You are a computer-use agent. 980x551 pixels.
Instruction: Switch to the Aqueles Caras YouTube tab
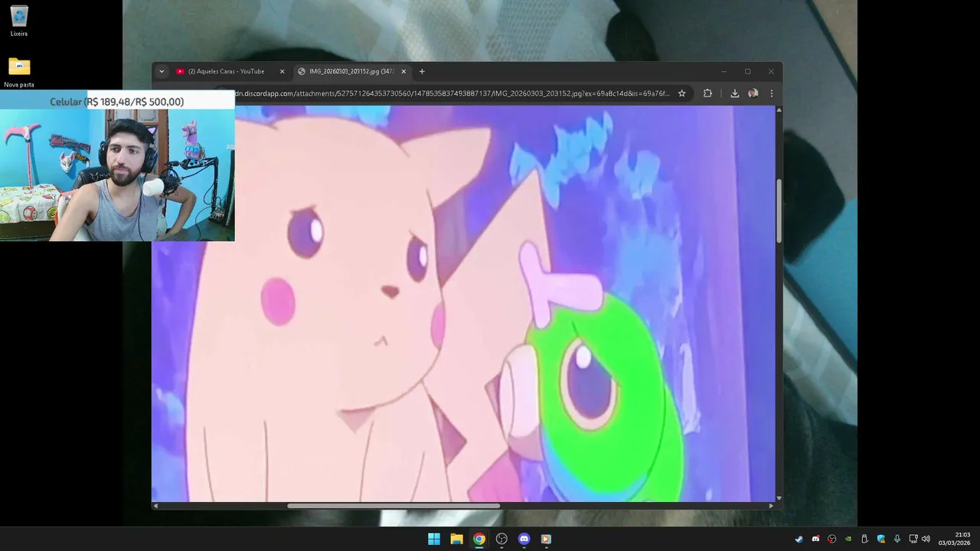(x=230, y=71)
